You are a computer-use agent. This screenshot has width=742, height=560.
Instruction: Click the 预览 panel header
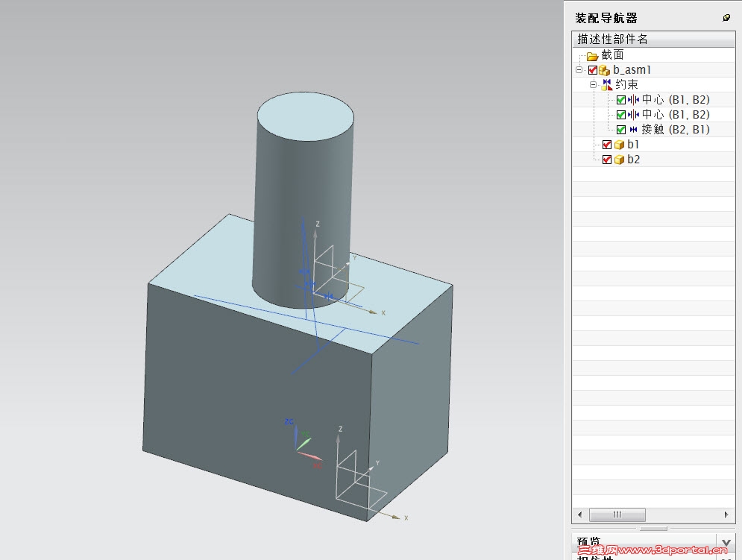[653, 542]
